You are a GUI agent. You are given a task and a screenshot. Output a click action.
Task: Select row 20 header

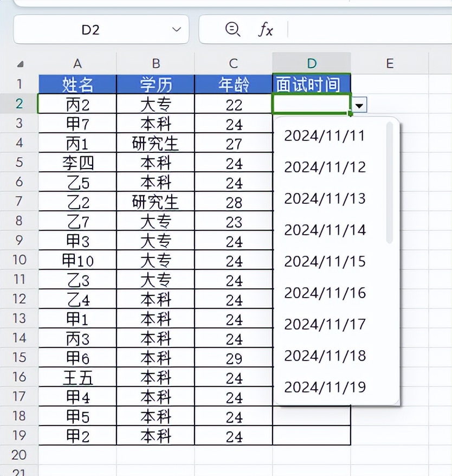(x=19, y=455)
